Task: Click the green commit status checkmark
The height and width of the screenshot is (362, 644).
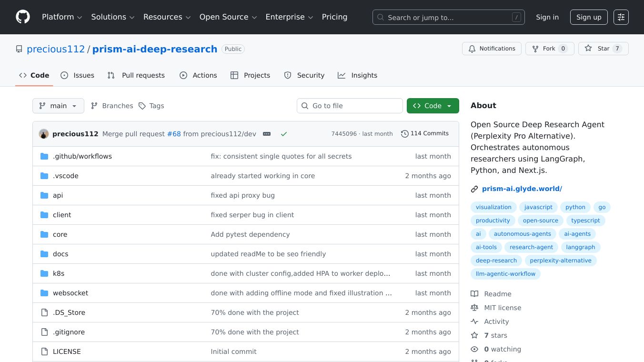Action: 284,134
